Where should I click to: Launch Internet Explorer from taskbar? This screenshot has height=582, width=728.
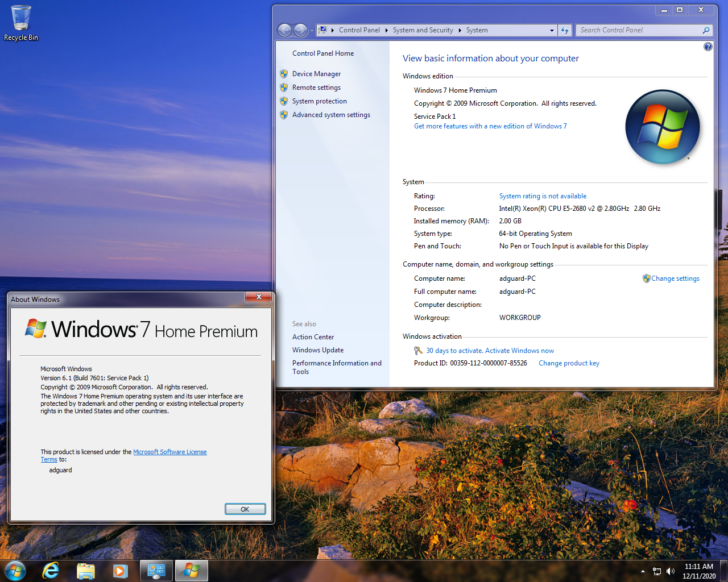point(51,571)
